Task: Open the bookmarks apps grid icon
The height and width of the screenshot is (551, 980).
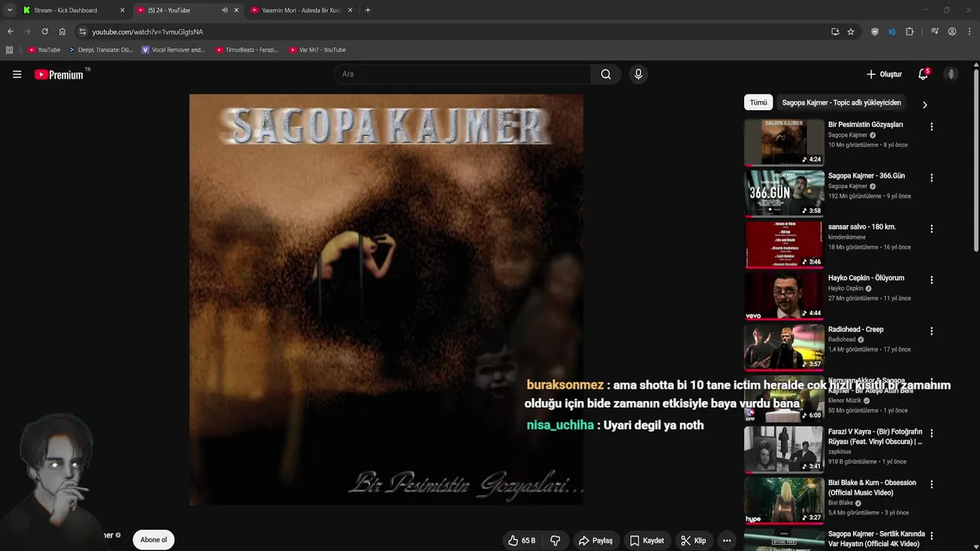Action: point(9,50)
